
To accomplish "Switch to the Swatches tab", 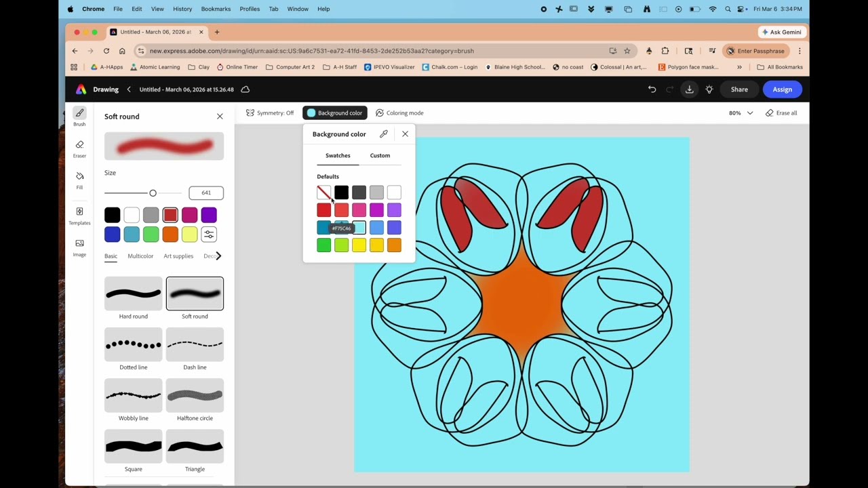I will [x=338, y=155].
